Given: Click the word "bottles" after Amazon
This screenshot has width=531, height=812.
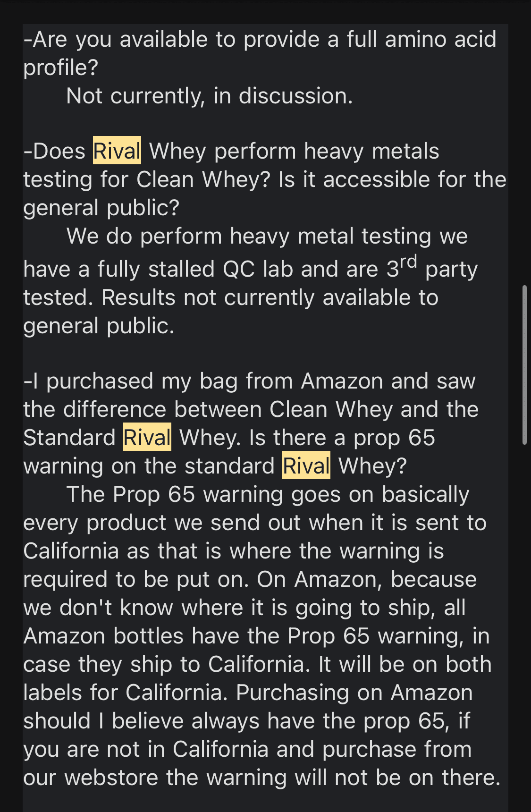Looking at the screenshot, I should 148,636.
